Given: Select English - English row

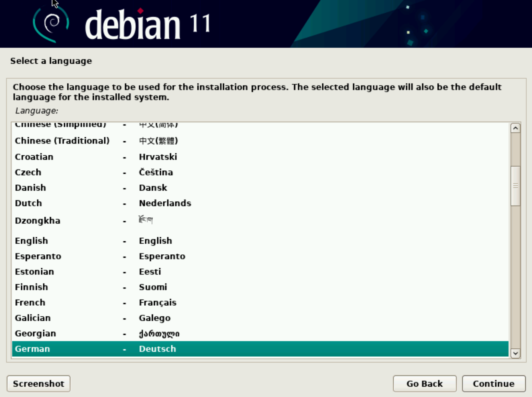Looking at the screenshot, I should pyautogui.click(x=260, y=241).
